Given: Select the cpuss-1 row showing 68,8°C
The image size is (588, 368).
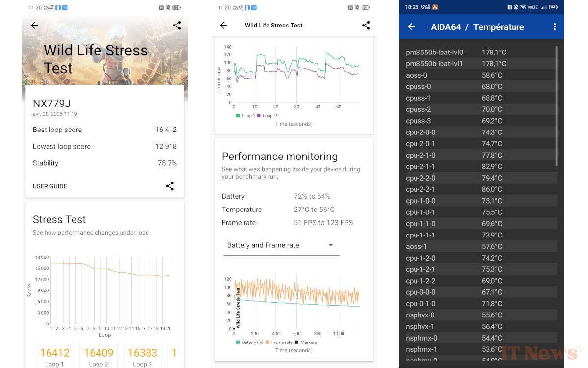Looking at the screenshot, I should click(481, 98).
